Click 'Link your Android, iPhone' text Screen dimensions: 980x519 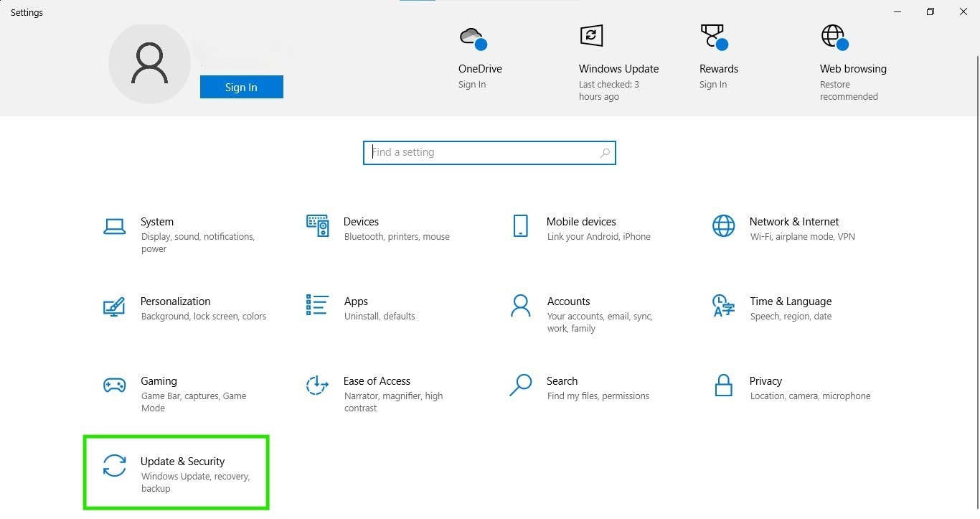coord(599,237)
